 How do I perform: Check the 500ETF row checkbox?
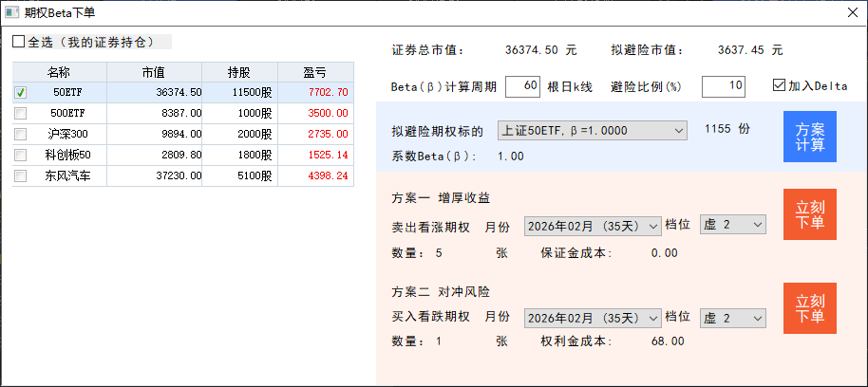pos(21,113)
